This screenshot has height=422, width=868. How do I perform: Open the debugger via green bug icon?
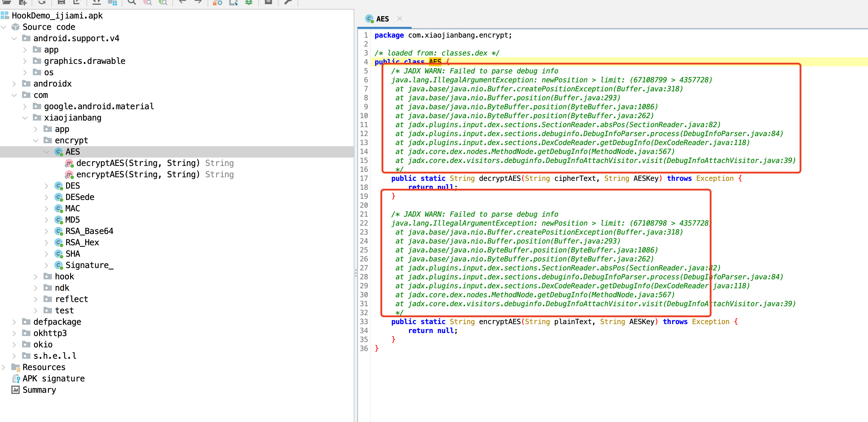coord(249,2)
